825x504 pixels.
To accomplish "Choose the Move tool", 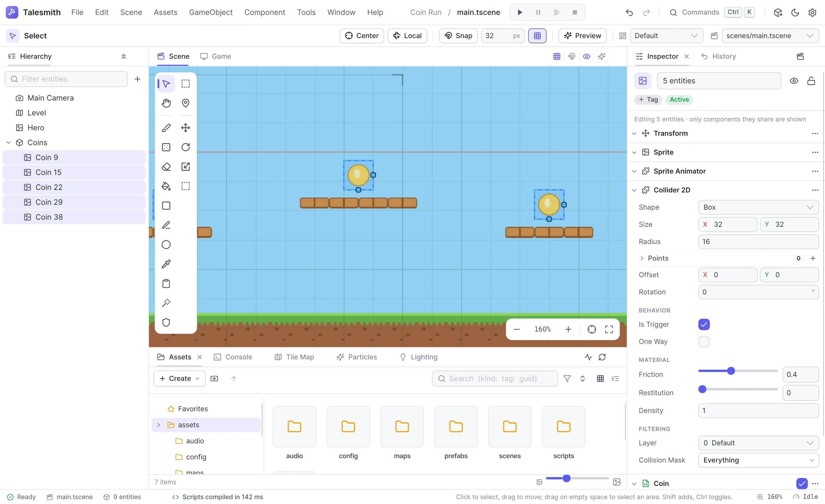I will point(186,127).
